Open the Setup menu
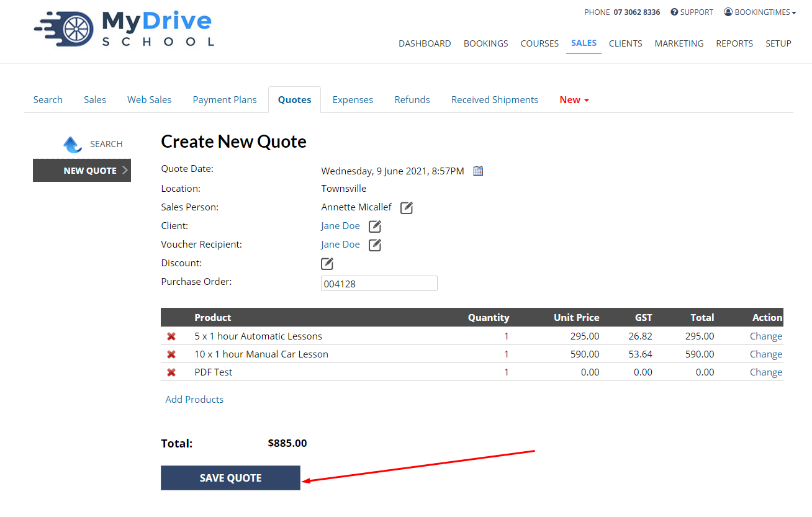Image resolution: width=812 pixels, height=517 pixels. pos(778,43)
